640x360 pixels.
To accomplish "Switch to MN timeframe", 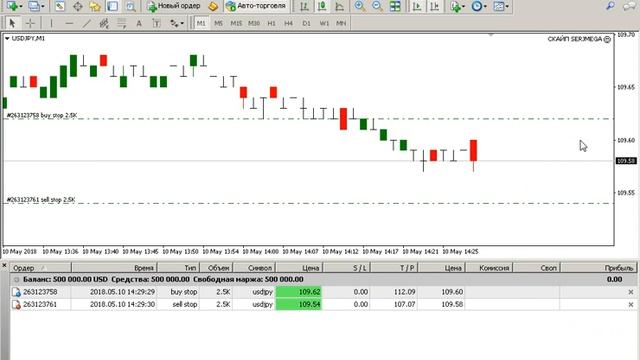I will pyautogui.click(x=341, y=23).
